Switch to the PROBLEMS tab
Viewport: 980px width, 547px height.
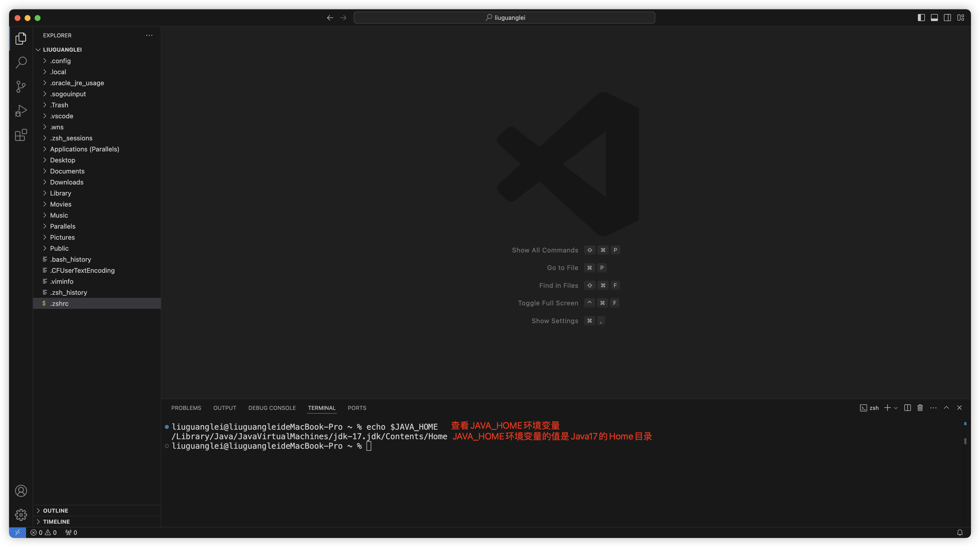pos(186,408)
